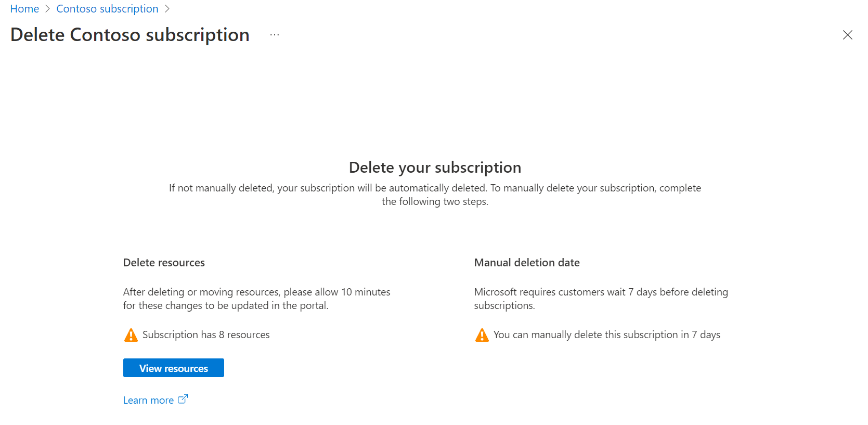
Task: Click the chevron after Contoso subscription breadcrumb
Action: tap(167, 9)
